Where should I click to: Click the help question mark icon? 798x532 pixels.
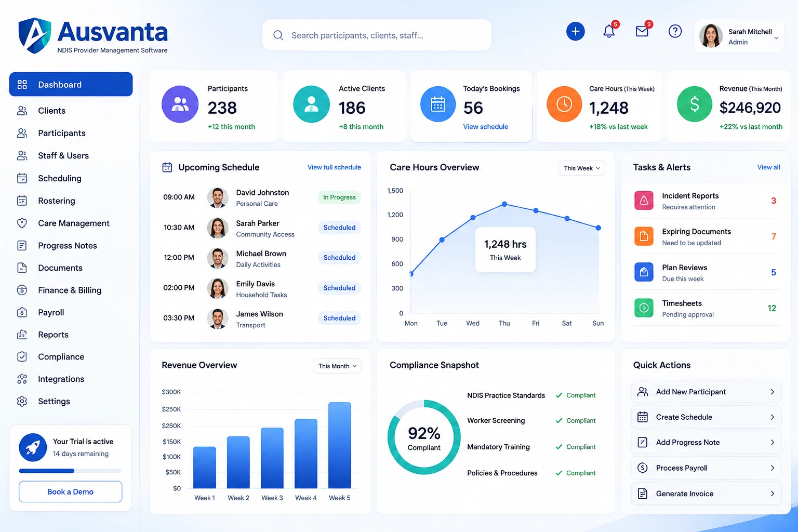(x=675, y=31)
